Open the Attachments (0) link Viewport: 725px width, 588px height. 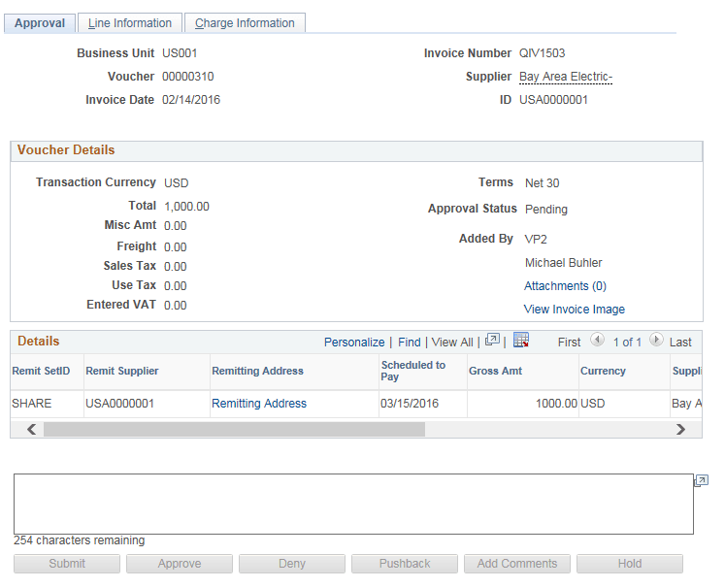[565, 286]
